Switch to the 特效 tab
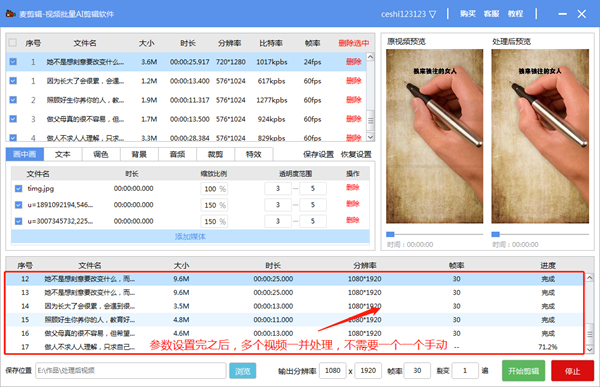This screenshot has width=600, height=387. pos(254,154)
